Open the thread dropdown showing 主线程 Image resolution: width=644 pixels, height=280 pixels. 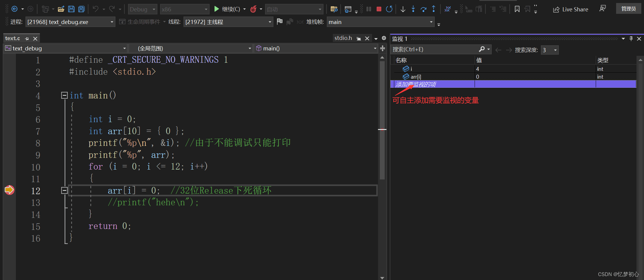click(228, 22)
